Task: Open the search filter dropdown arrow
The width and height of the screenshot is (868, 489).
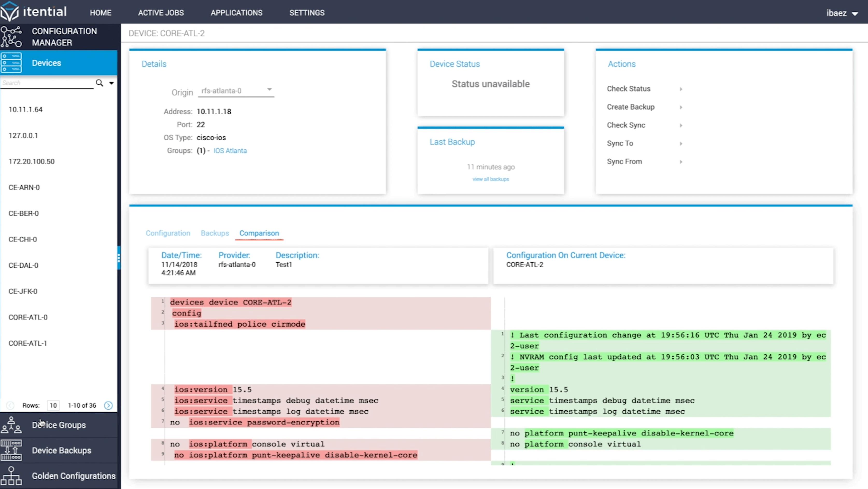Action: [111, 83]
